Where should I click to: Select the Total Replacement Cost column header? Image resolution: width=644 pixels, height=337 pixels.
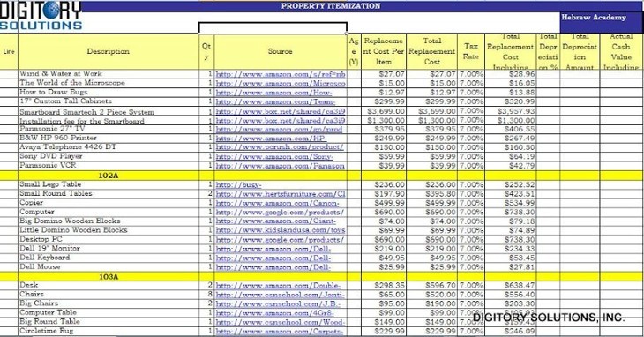[431, 51]
